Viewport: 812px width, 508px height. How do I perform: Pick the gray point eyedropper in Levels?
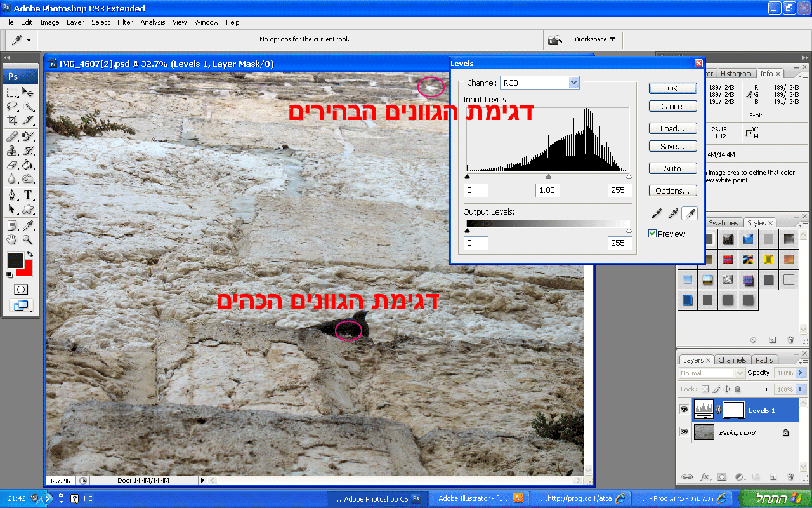(x=674, y=213)
